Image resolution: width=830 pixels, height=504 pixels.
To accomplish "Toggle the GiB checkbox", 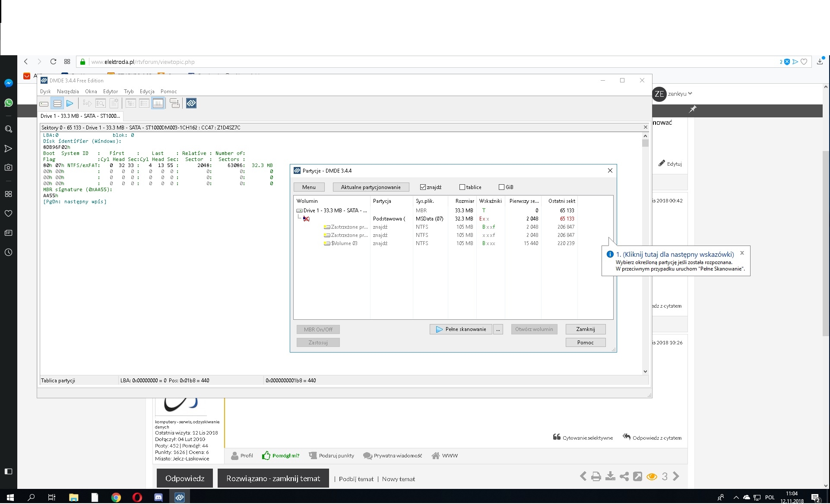I will pos(501,187).
